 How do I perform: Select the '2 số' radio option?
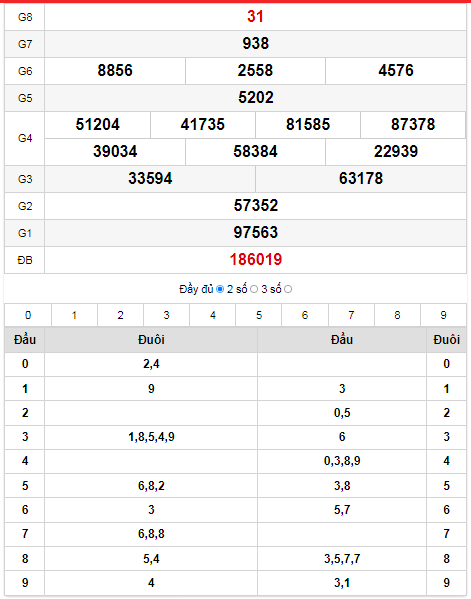point(254,289)
